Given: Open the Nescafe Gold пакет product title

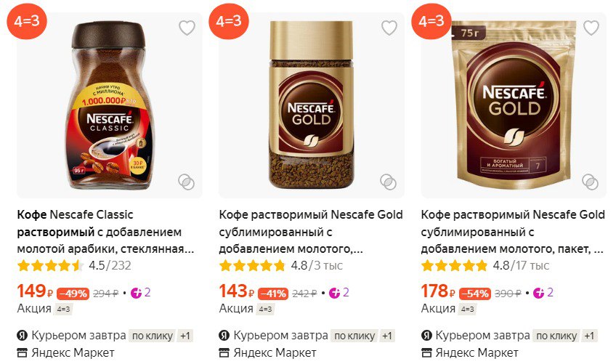Looking at the screenshot, I should click(512, 232).
